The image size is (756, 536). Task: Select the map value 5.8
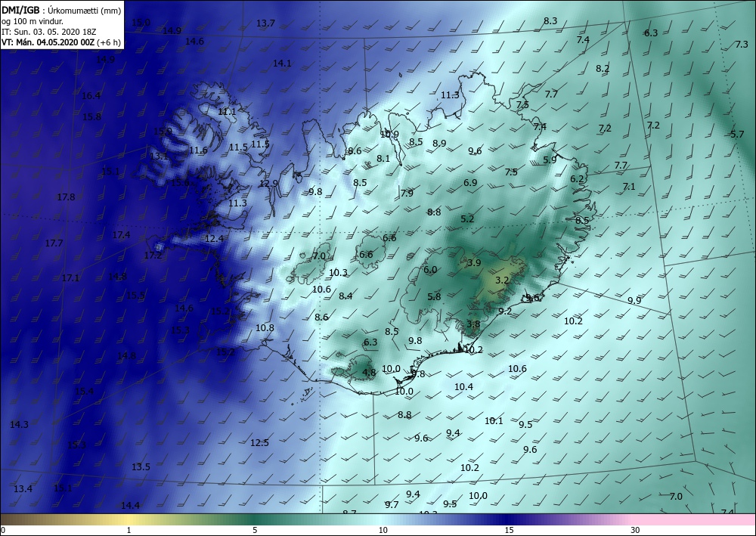(434, 296)
